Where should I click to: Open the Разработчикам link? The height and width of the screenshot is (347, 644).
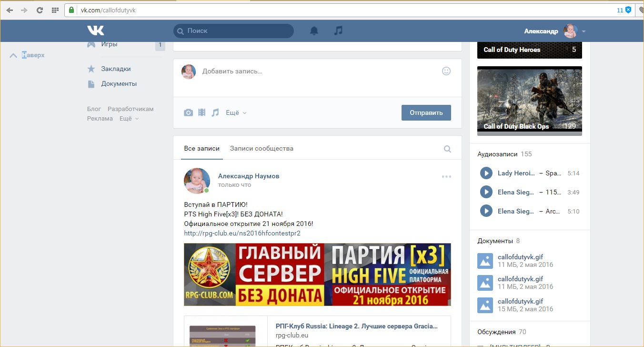(131, 109)
